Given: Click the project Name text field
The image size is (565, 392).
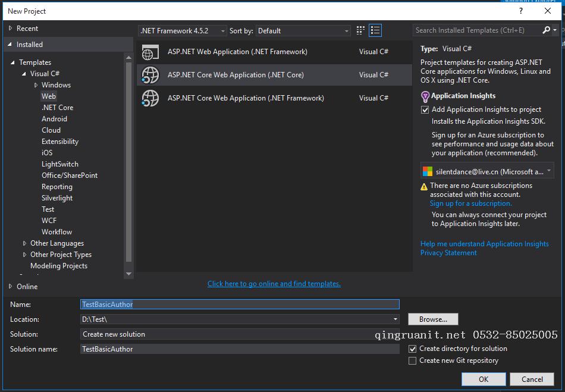Looking at the screenshot, I should [240, 304].
